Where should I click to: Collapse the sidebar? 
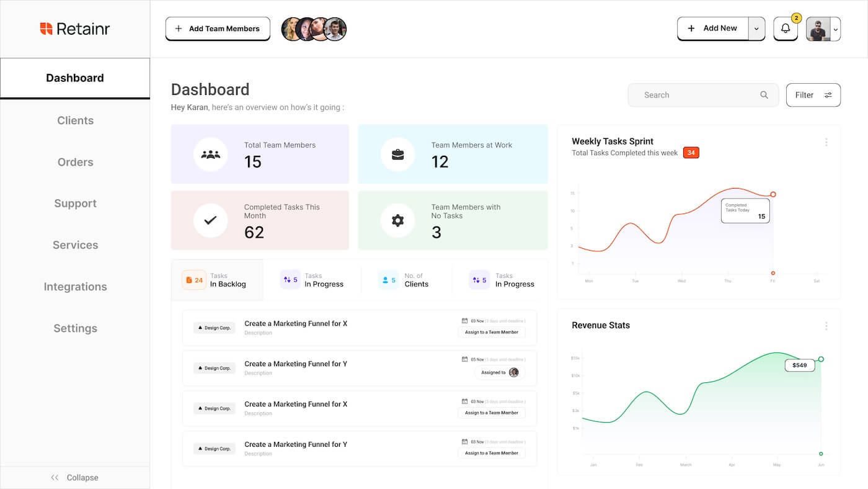tap(75, 477)
